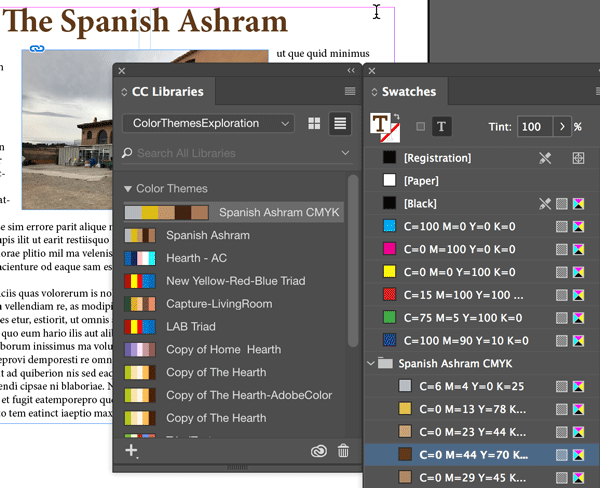
Task: Click the Fill/Stroke text color box
Action: pyautogui.click(x=380, y=124)
